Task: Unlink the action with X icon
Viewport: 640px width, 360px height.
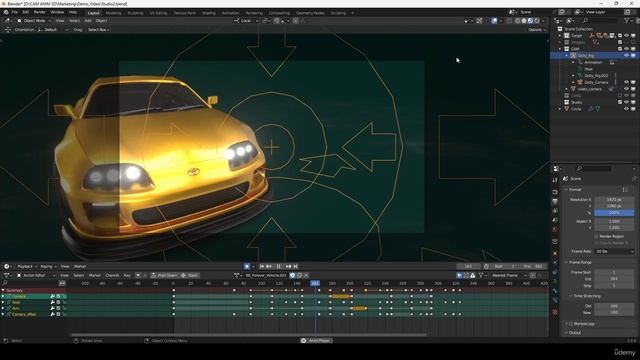Action: pos(306,276)
